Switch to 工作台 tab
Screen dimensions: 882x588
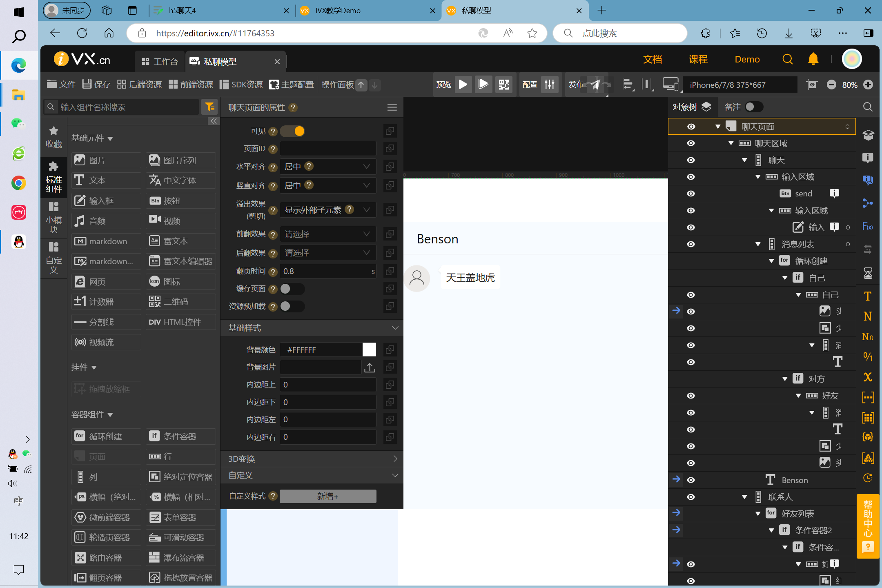(160, 62)
